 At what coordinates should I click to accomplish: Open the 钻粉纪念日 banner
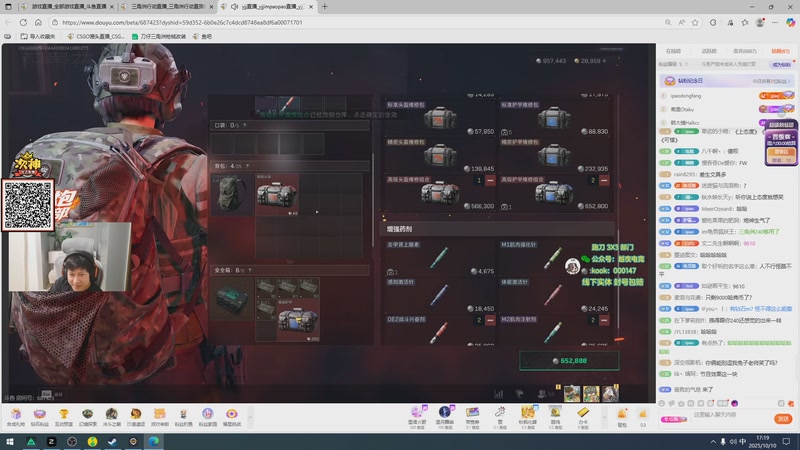click(728, 81)
